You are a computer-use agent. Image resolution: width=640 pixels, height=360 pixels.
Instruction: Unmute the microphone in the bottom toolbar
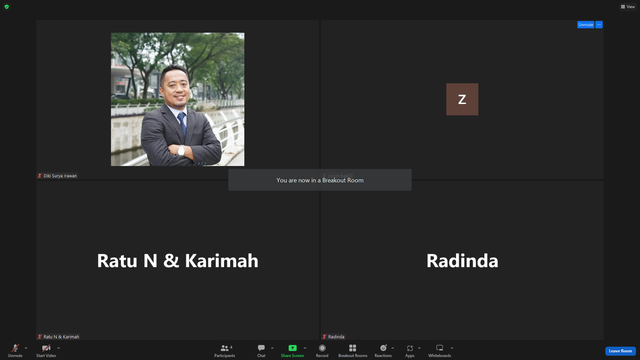[15, 350]
